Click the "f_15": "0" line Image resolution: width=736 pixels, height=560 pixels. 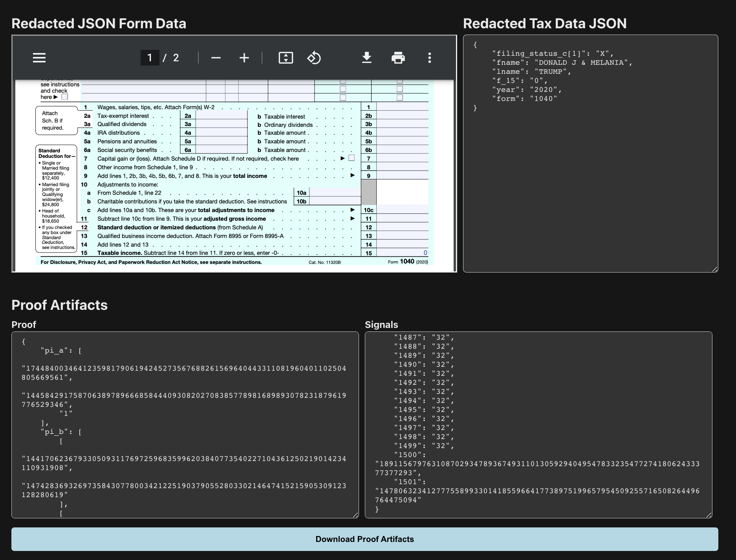520,81
